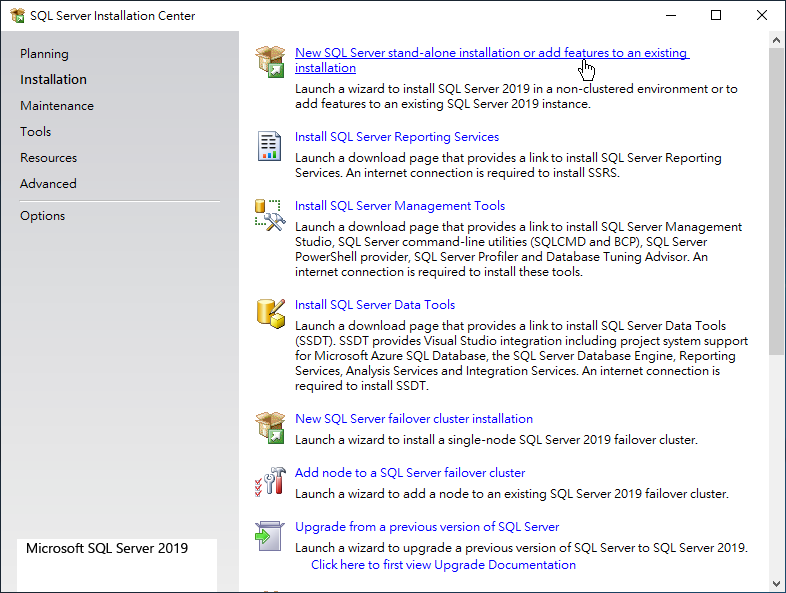Open Install SQL Server Reporting Services link

397,137
